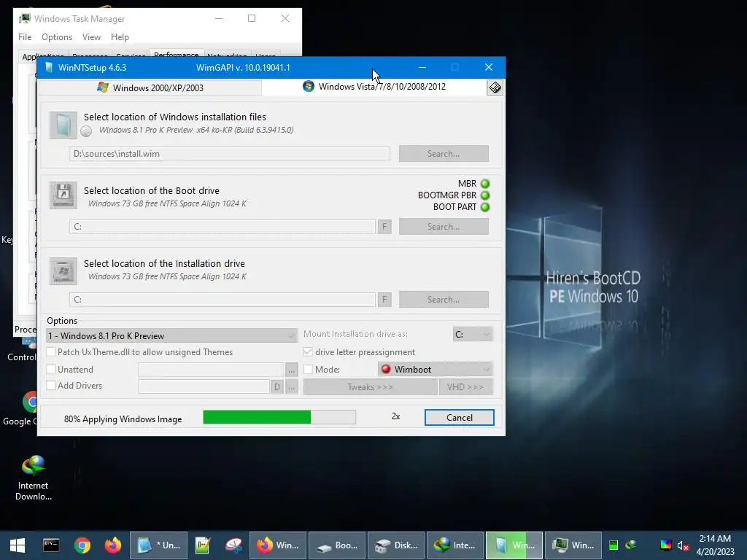Click the Boot drive F format button
The width and height of the screenshot is (747, 560).
coord(384,227)
